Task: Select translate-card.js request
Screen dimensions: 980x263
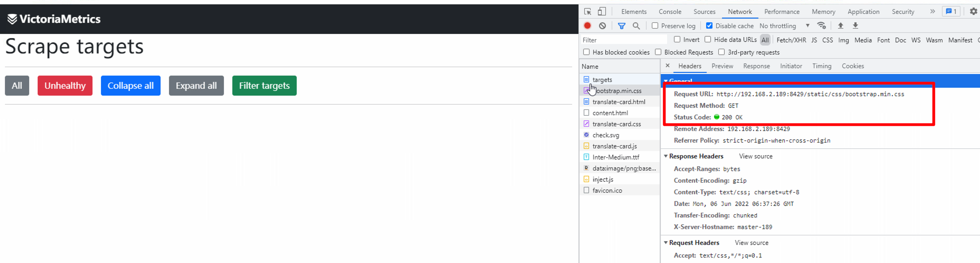Action: tap(620, 146)
